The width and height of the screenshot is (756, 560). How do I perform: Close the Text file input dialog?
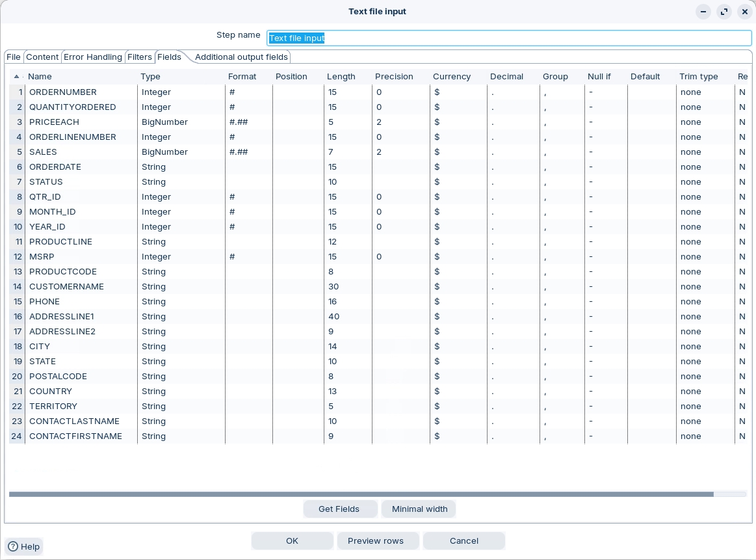[745, 12]
